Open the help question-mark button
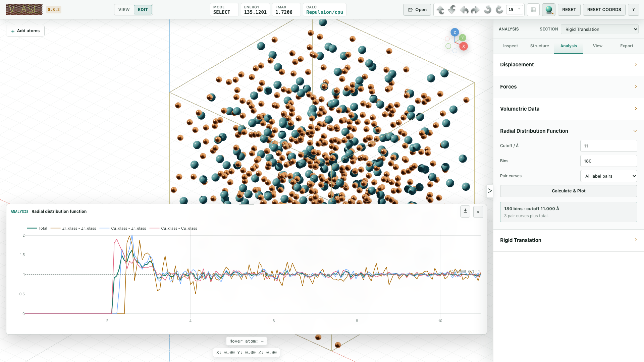Screen dimensions: 644x362 click(x=634, y=10)
